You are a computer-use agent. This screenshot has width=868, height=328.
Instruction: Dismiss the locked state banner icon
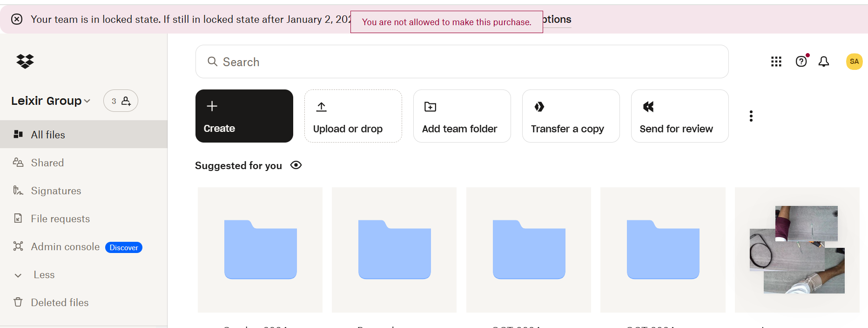(x=17, y=19)
